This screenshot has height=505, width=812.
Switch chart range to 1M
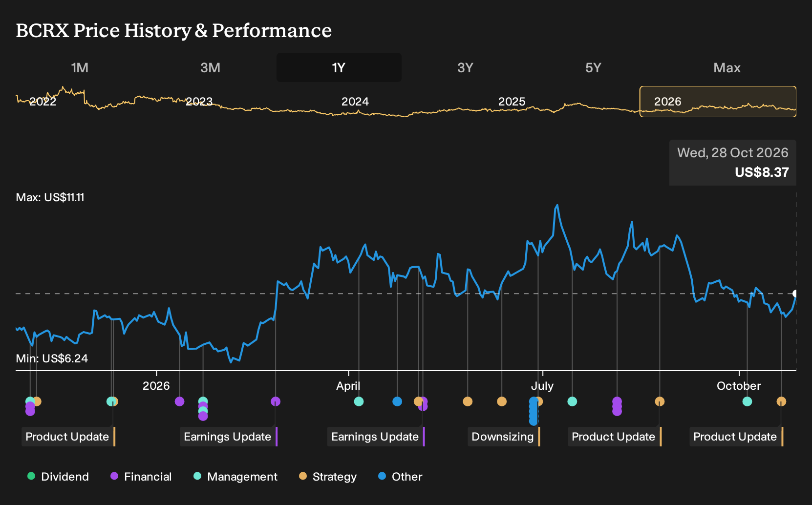(x=80, y=67)
